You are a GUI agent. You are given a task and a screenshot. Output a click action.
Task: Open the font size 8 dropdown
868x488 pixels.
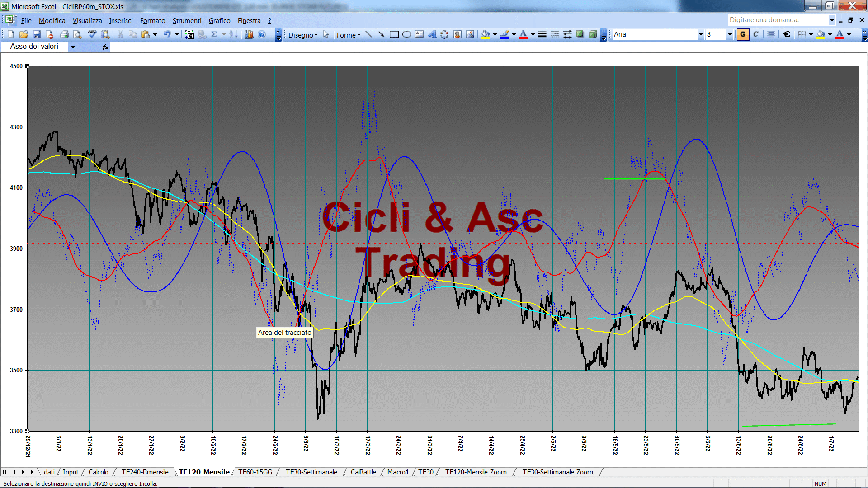click(x=729, y=34)
